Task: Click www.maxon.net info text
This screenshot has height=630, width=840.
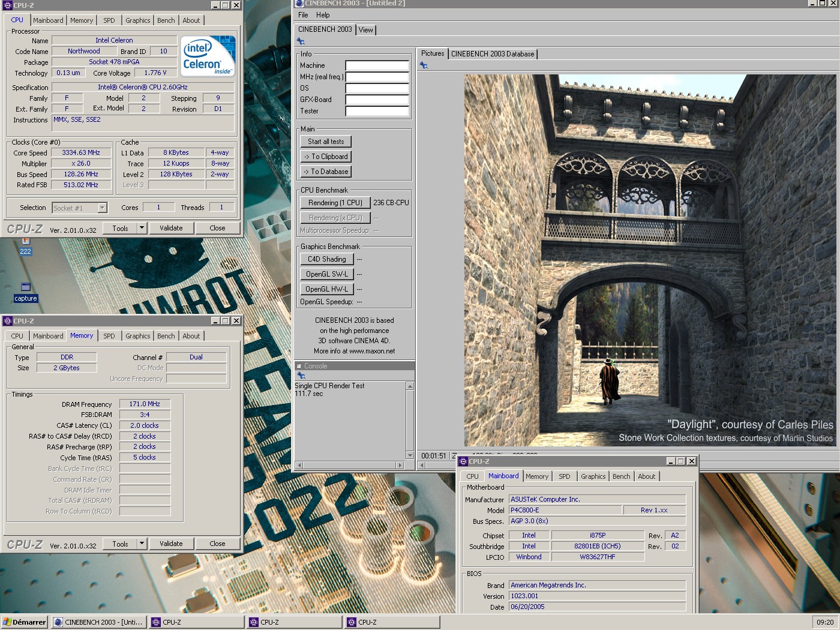Action: pyautogui.click(x=372, y=351)
